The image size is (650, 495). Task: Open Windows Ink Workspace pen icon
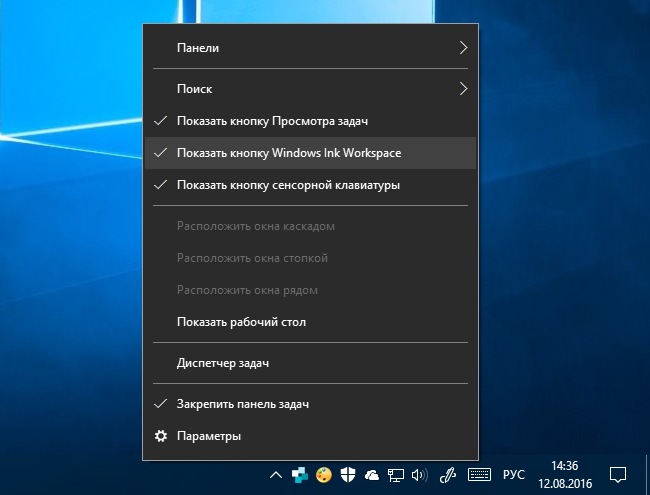click(x=448, y=475)
